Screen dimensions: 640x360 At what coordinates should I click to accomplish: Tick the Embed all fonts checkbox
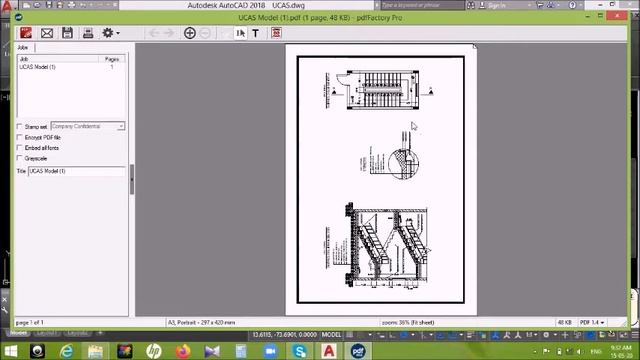(19, 148)
